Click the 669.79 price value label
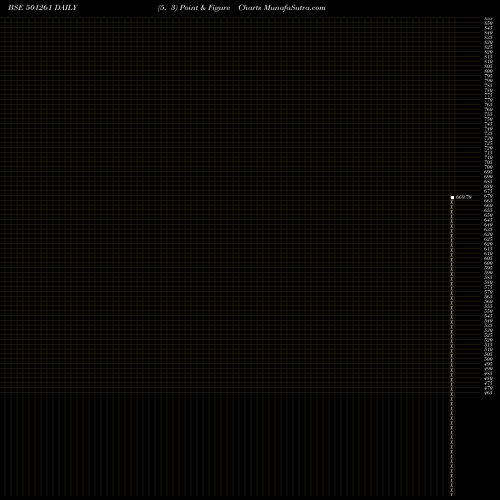Viewport: 500px width, 500px height. click(464, 197)
